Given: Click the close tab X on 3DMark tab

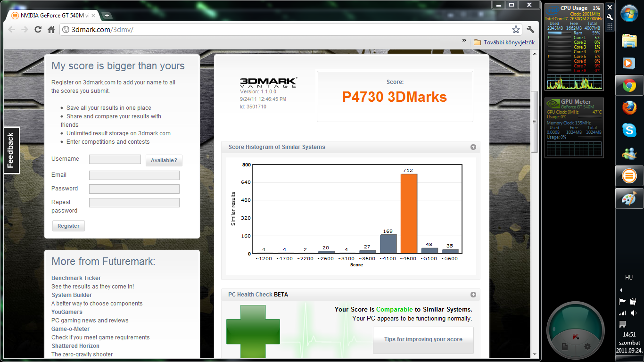Looking at the screenshot, I should coord(93,16).
